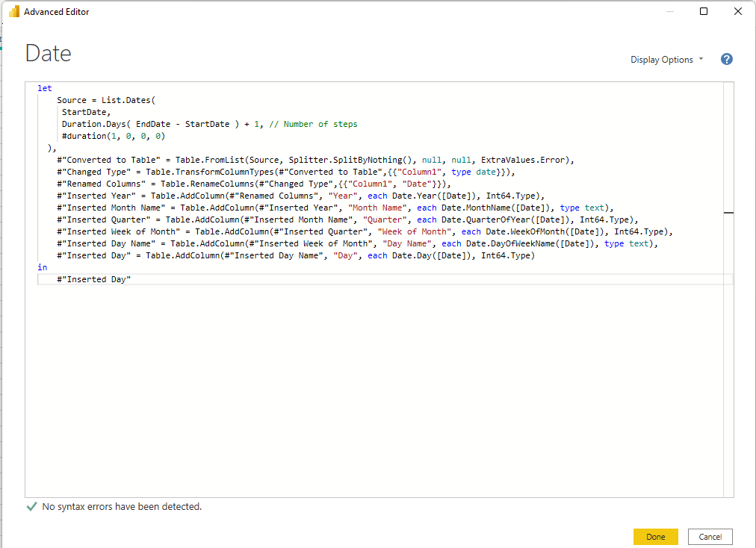This screenshot has width=756, height=548.
Task: Click the 'type date' keyword in Changed Type
Action: pos(474,172)
